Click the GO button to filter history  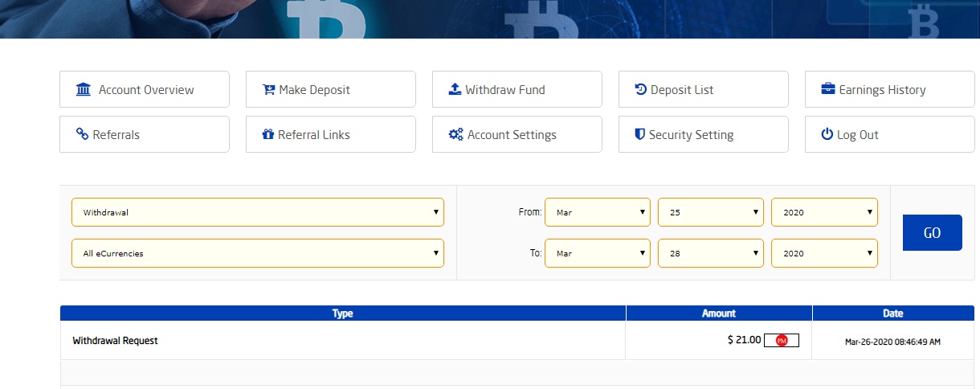tap(932, 233)
